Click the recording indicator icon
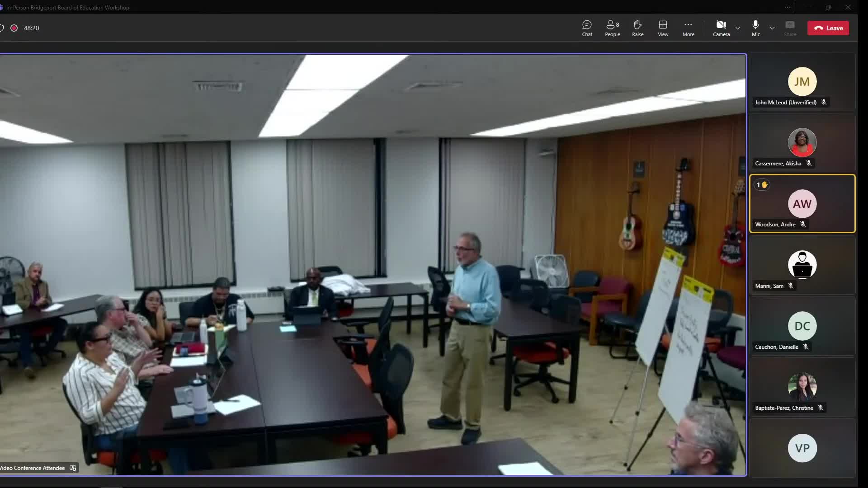This screenshot has width=868, height=488. coord(14,28)
